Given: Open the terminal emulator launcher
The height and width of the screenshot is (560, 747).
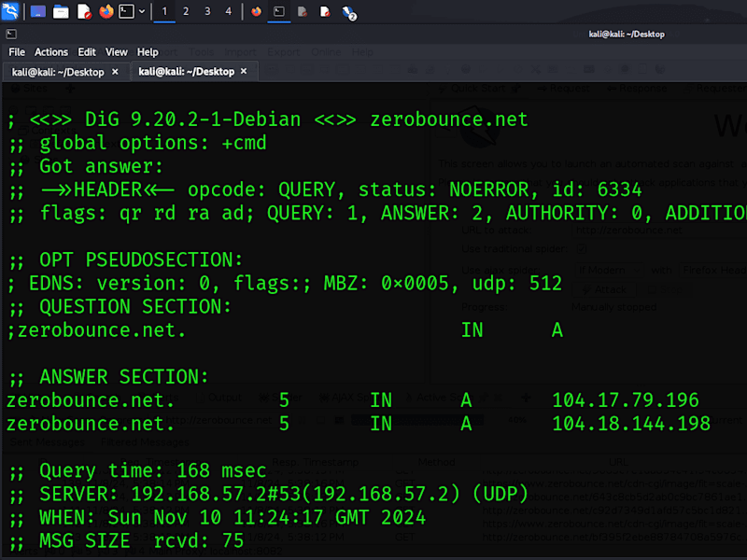Looking at the screenshot, I should click(126, 11).
